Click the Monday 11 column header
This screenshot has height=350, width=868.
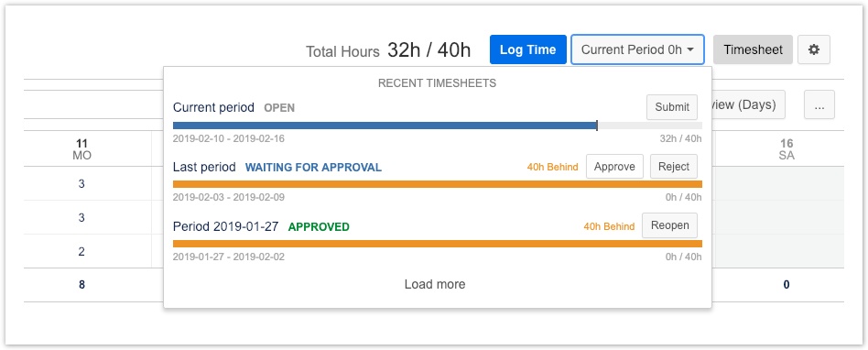[x=81, y=149]
